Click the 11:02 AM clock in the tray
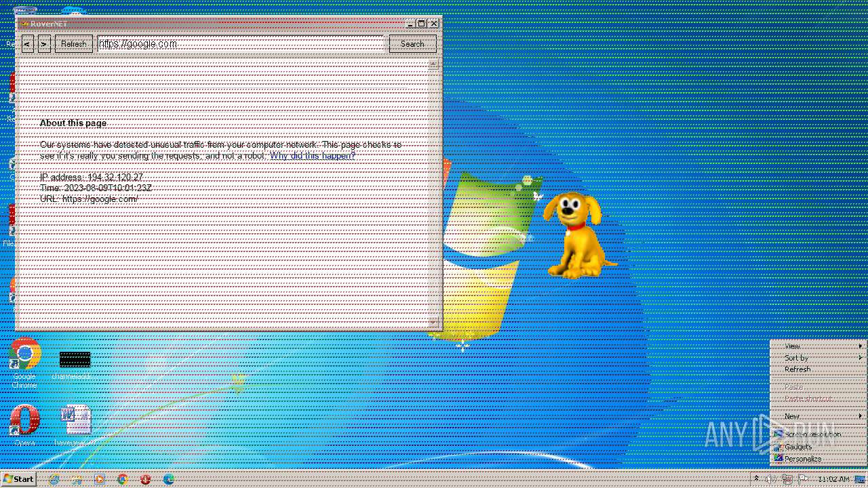This screenshot has width=868, height=488. 833,479
